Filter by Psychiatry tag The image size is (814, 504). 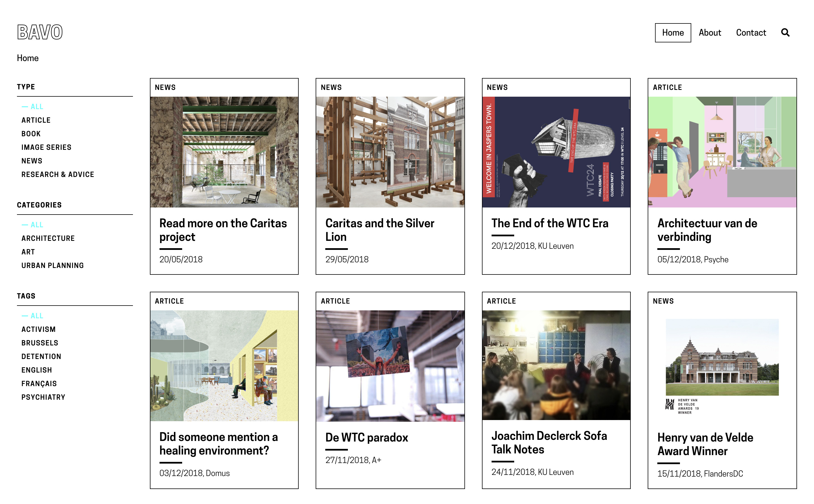[43, 397]
